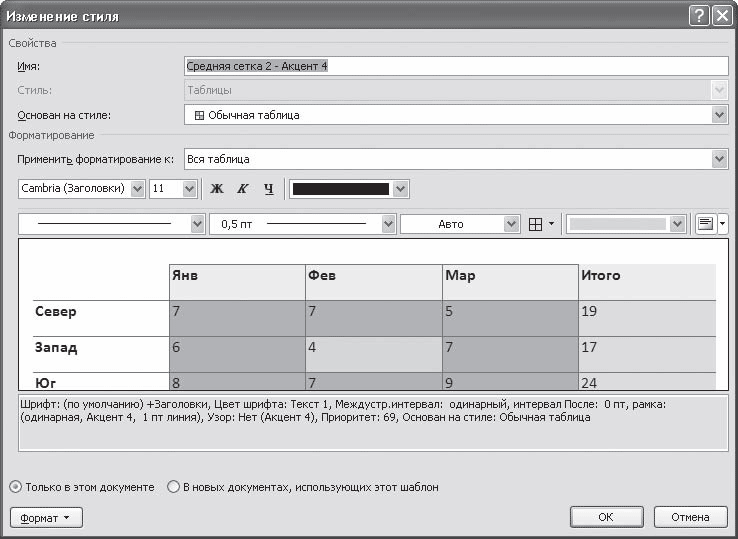Image resolution: width=738 pixels, height=539 pixels.
Task: Toggle italic (К) formatting
Action: pyautogui.click(x=242, y=189)
